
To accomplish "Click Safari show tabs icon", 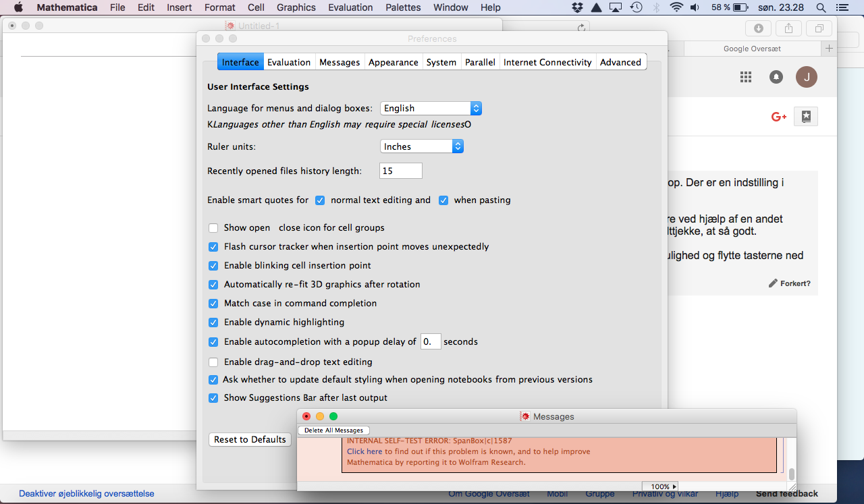I will (x=819, y=28).
